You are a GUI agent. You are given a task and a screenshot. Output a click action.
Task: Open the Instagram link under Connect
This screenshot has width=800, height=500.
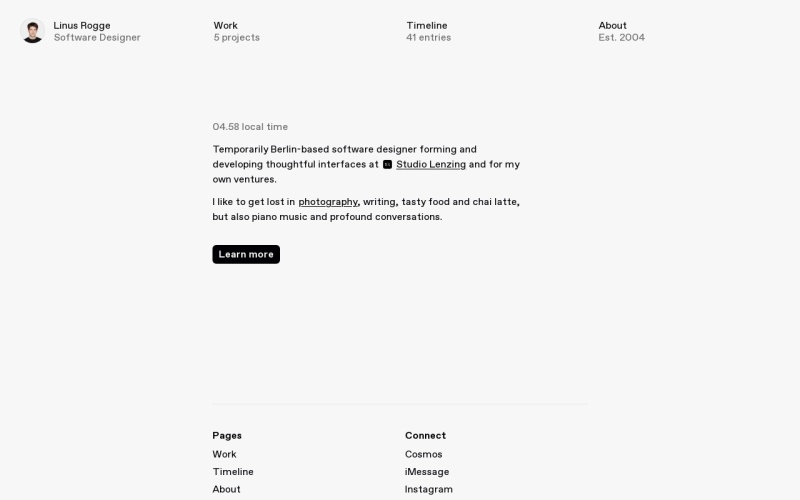point(428,489)
